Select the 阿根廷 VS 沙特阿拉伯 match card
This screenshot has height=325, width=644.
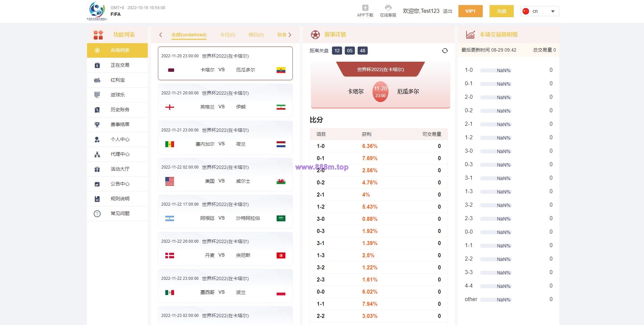pyautogui.click(x=225, y=212)
